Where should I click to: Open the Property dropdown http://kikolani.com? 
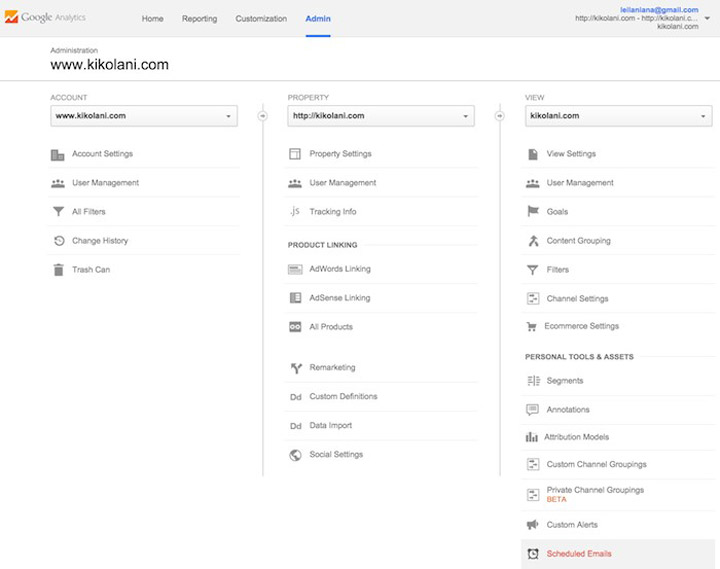tap(381, 116)
